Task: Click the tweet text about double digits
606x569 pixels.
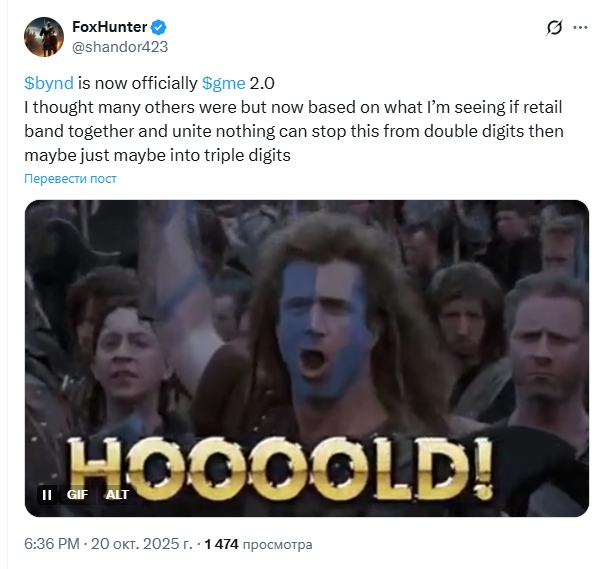Action: pyautogui.click(x=294, y=131)
